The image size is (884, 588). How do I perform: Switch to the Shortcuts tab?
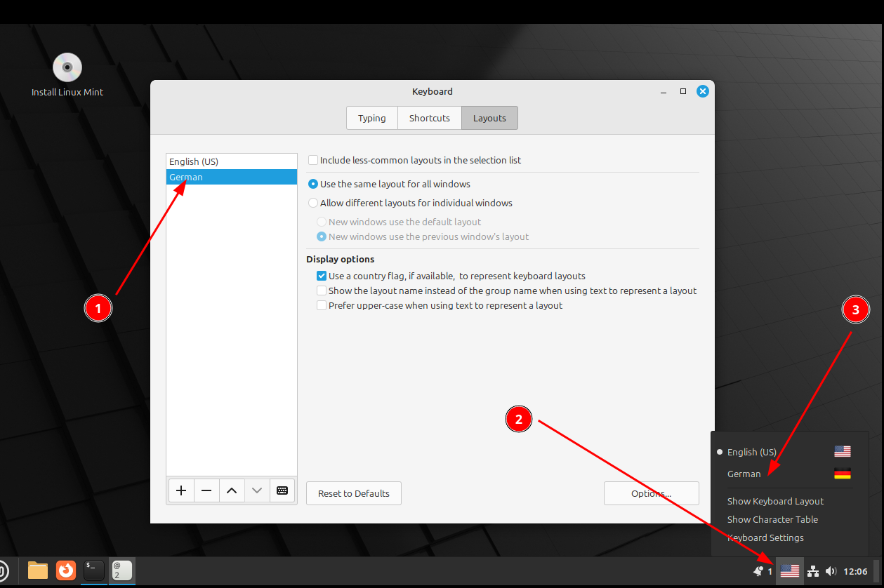[x=430, y=118]
